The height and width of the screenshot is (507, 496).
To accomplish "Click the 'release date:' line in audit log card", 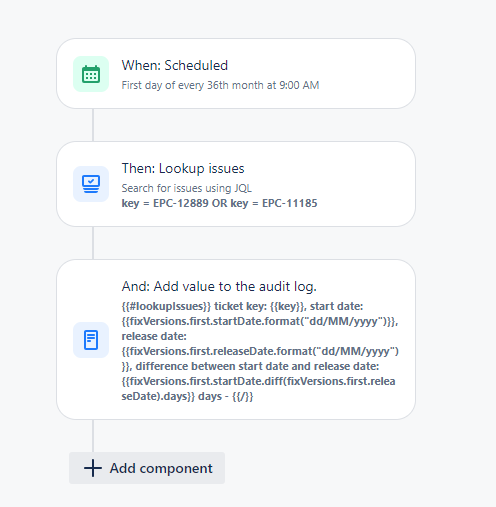I will (154, 336).
